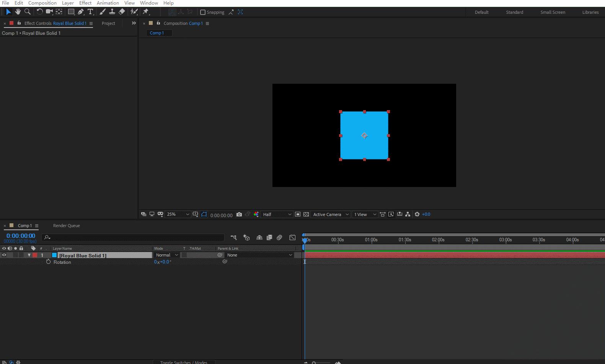The height and width of the screenshot is (364, 605).
Task: Open the Composition menu
Action: click(42, 3)
